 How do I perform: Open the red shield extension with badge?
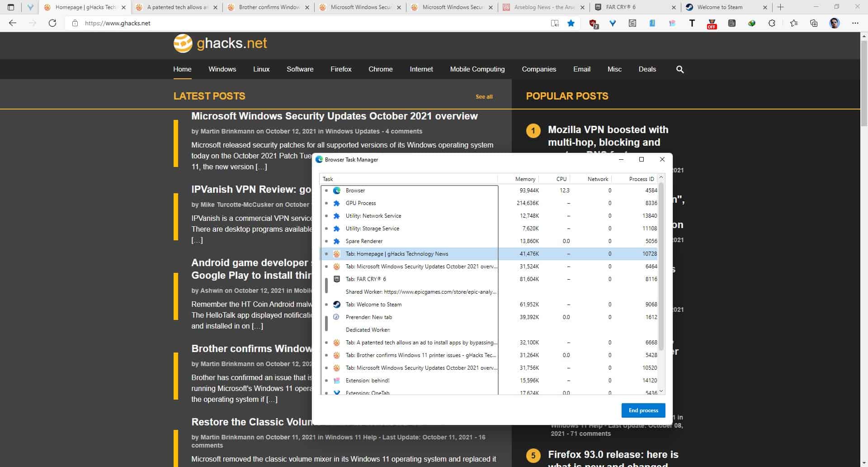click(594, 24)
